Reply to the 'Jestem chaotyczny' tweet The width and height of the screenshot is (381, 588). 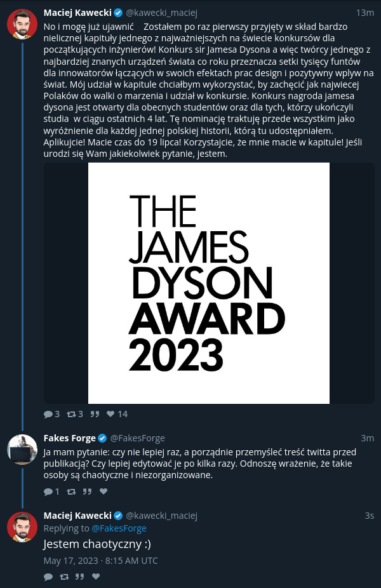pos(48,577)
